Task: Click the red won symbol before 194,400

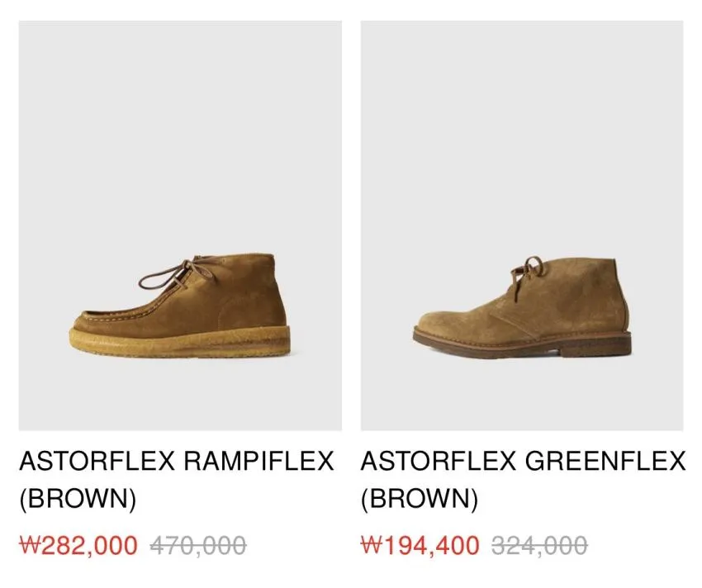Action: [372, 545]
